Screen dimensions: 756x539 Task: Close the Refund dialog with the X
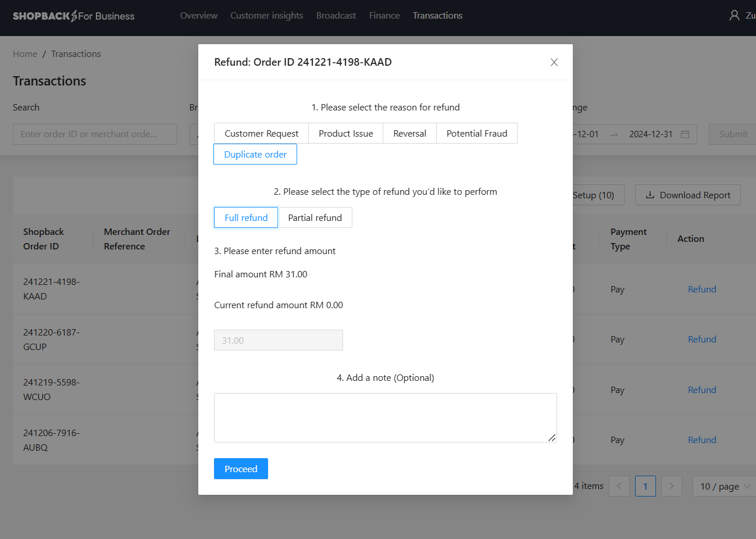pyautogui.click(x=554, y=62)
